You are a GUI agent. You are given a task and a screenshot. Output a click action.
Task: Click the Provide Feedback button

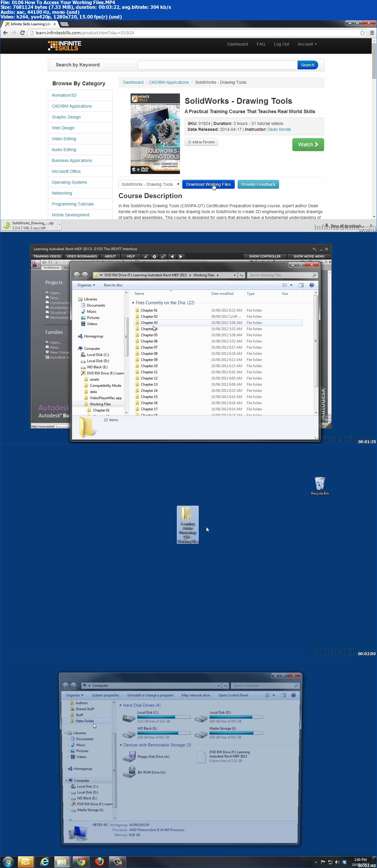[x=258, y=184]
